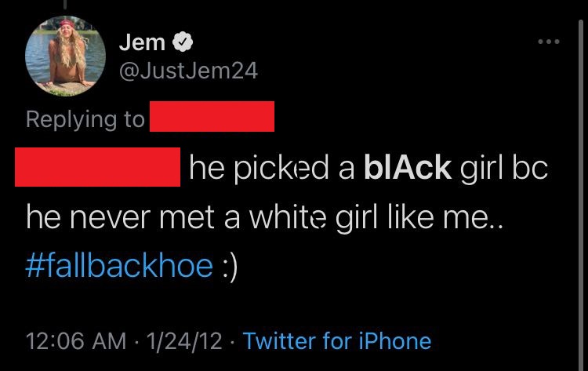Open the three-dot more options menu
The height and width of the screenshot is (371, 588).
coord(549,42)
